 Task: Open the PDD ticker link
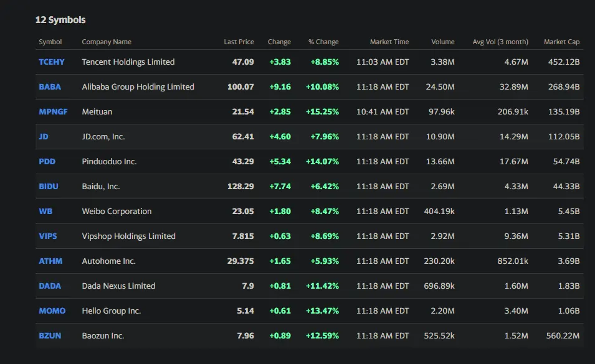click(x=47, y=162)
